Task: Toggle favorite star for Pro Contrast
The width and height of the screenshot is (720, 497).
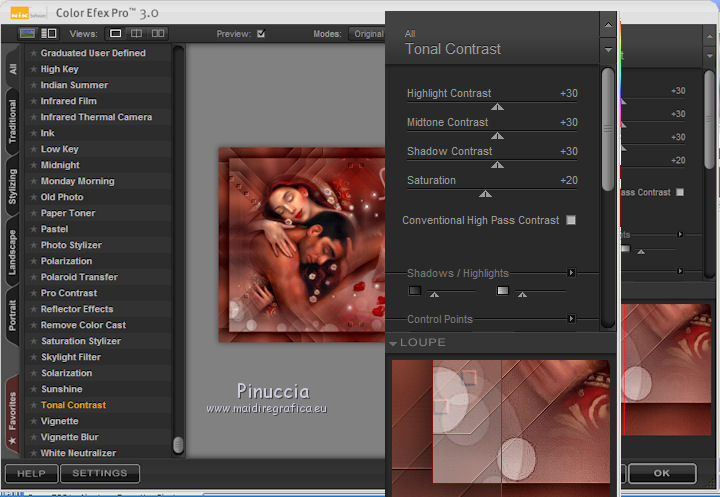Action: click(34, 293)
